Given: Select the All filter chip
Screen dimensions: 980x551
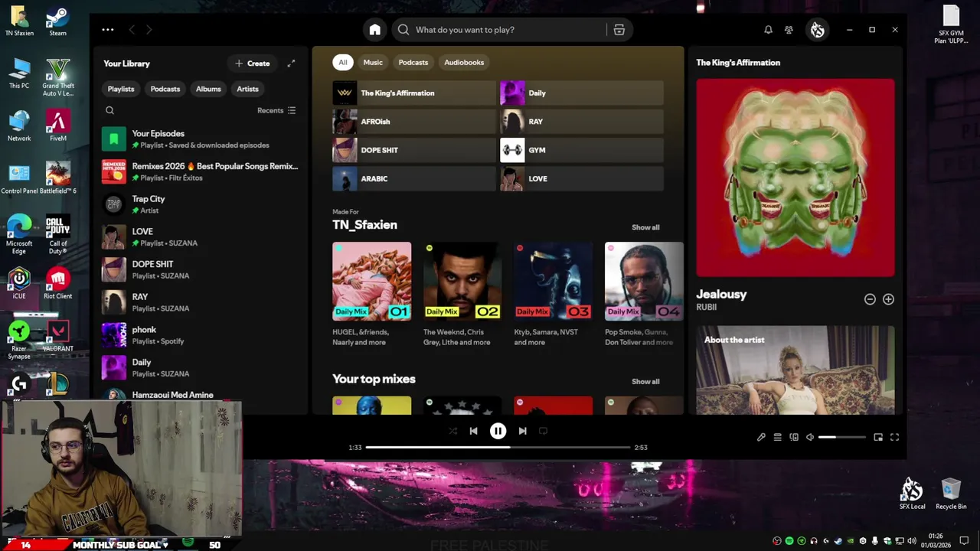Looking at the screenshot, I should [x=343, y=62].
